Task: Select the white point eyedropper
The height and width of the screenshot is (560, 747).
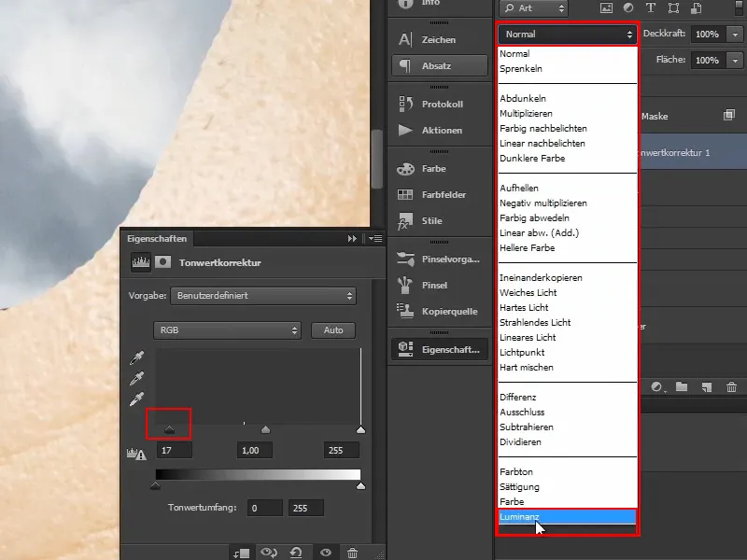Action: (x=136, y=399)
